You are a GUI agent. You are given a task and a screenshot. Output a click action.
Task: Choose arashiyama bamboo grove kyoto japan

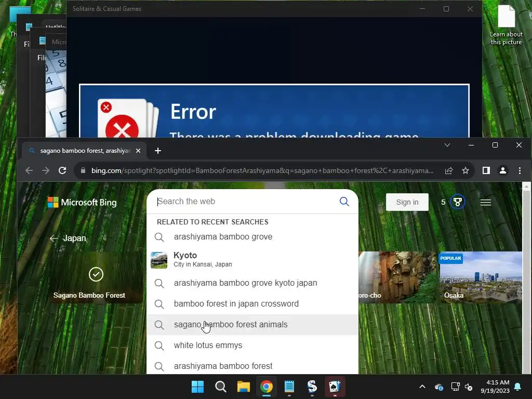click(252, 283)
